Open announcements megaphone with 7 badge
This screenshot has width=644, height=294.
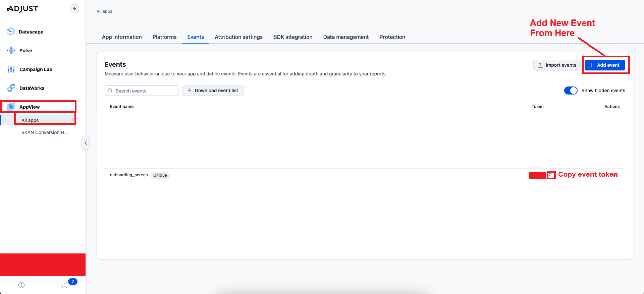coord(64,285)
